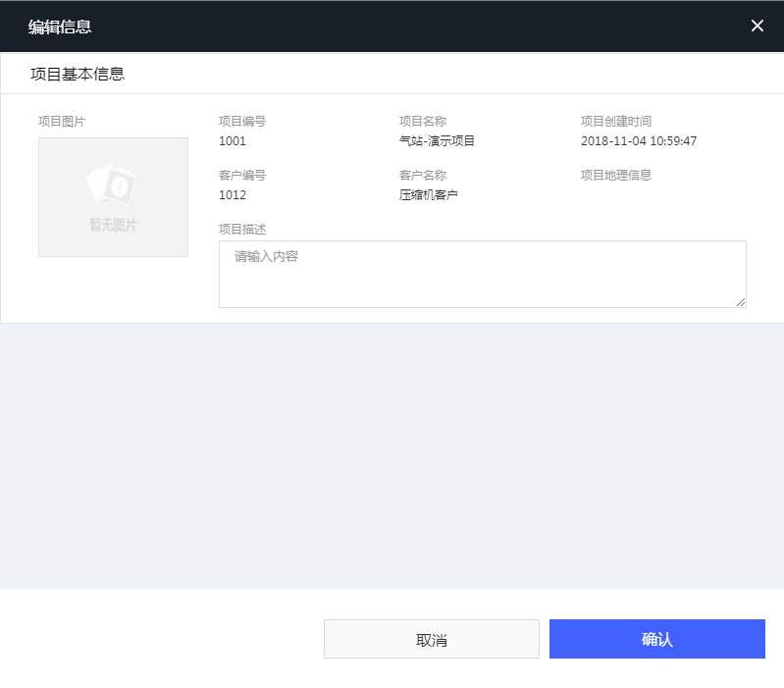Click the textarea resize handle
The height and width of the screenshot is (688, 784).
pos(741,302)
